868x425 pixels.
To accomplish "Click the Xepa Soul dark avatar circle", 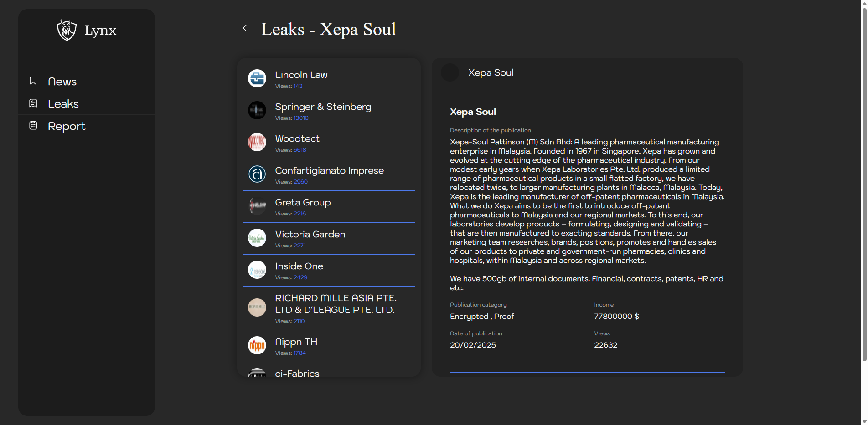I will point(450,72).
